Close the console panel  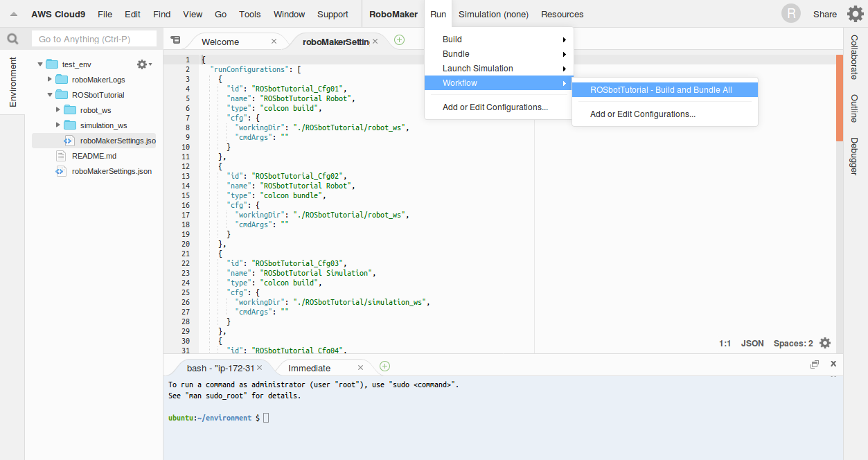point(833,364)
